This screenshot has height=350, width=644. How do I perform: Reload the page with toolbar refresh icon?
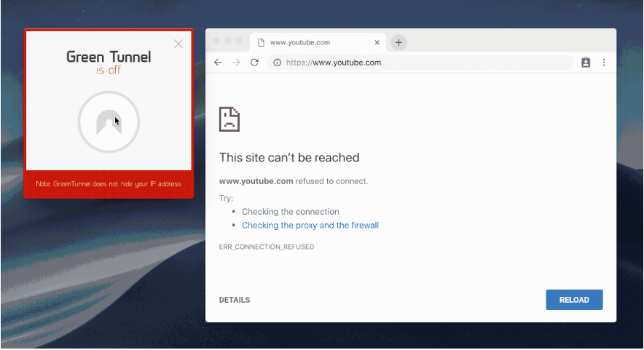(255, 63)
